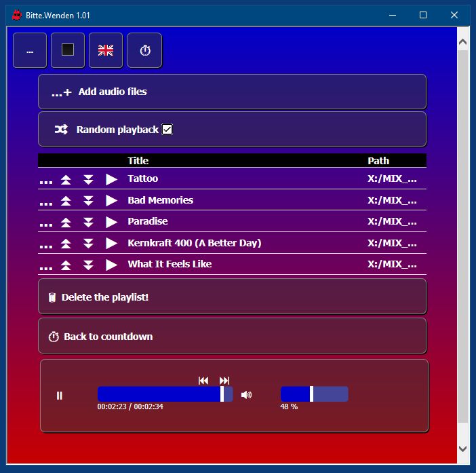The image size is (476, 473).
Task: Move Kernkraft 400 down in the playlist
Action: click(x=88, y=244)
